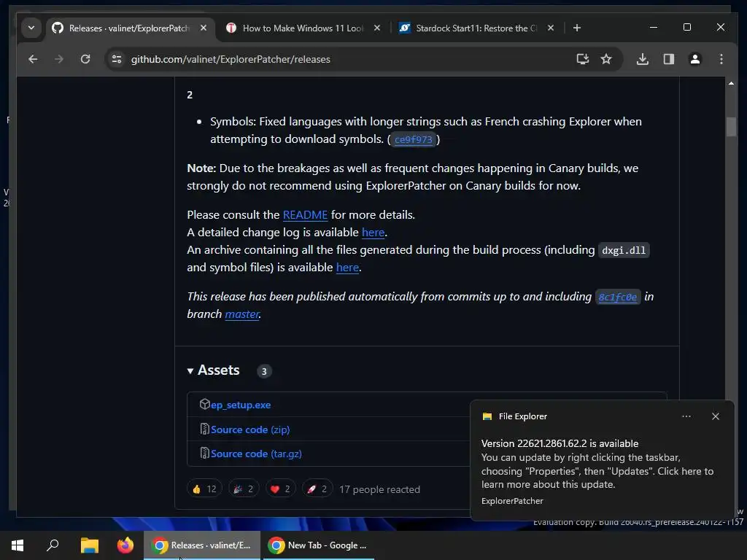Open Chrome three-dot menu
The image size is (747, 560).
click(721, 59)
